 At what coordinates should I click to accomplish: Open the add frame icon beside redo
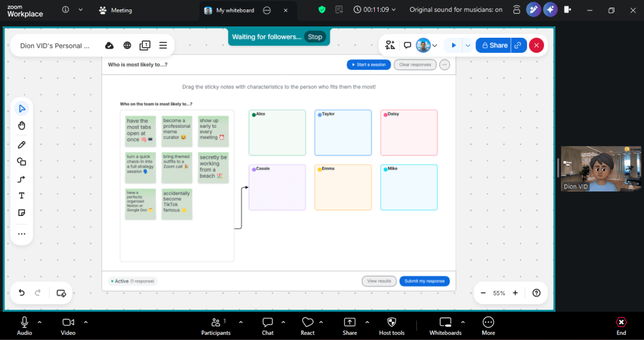coord(61,293)
